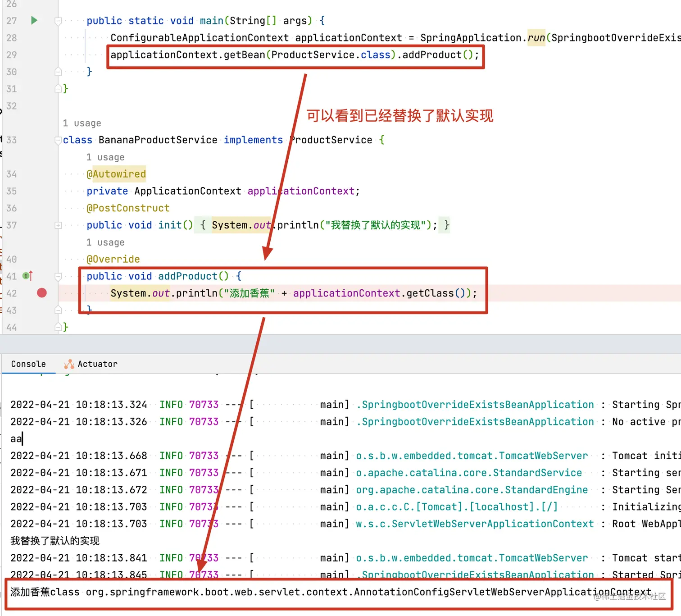Click console output line '我替换了默认的实现'
The width and height of the screenshot is (681, 616).
point(55,541)
